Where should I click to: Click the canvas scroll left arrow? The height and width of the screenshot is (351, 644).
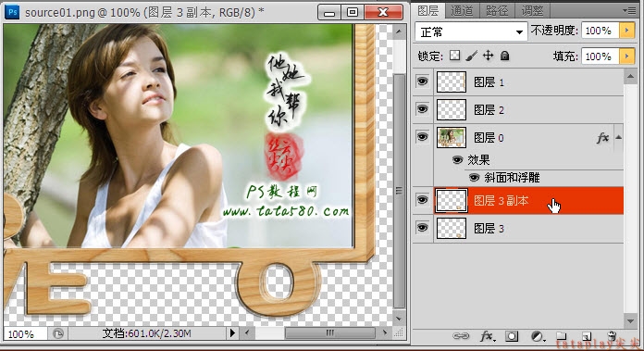coord(247,332)
